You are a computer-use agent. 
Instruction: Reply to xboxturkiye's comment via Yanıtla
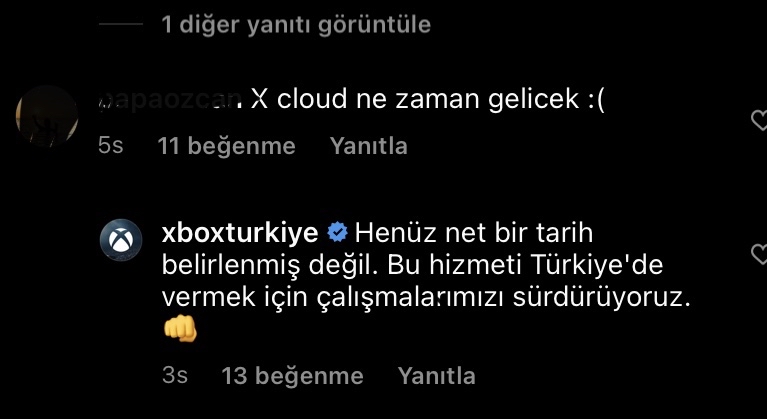(436, 375)
